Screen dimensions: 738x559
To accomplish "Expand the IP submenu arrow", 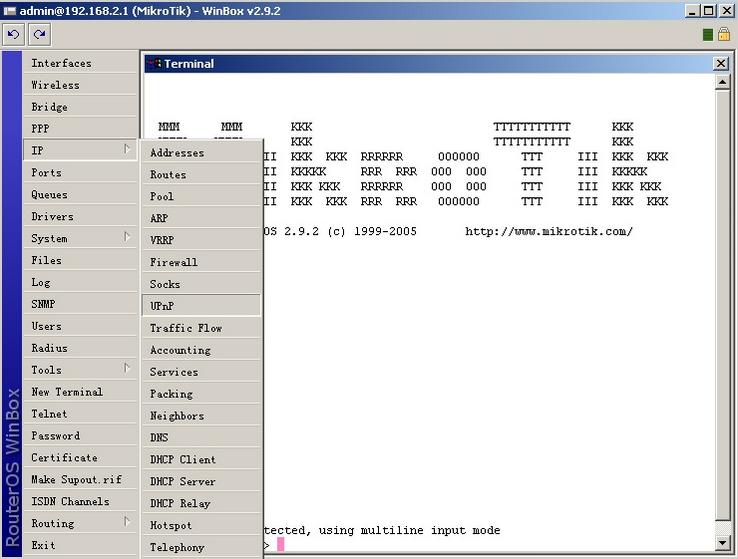I will click(x=127, y=150).
